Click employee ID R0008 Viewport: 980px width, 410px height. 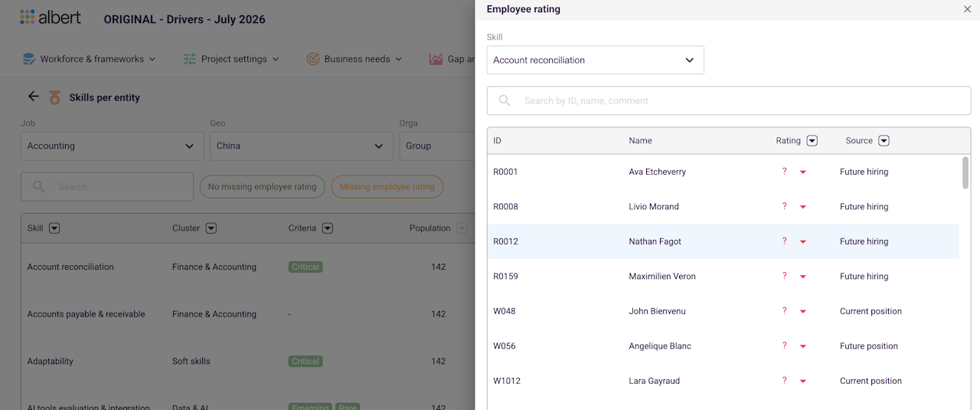pyautogui.click(x=505, y=207)
